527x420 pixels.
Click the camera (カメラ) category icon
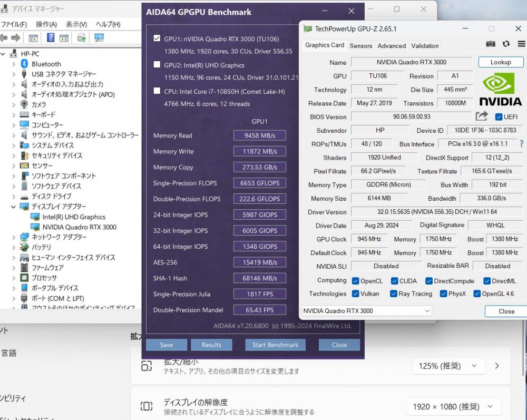click(24, 104)
